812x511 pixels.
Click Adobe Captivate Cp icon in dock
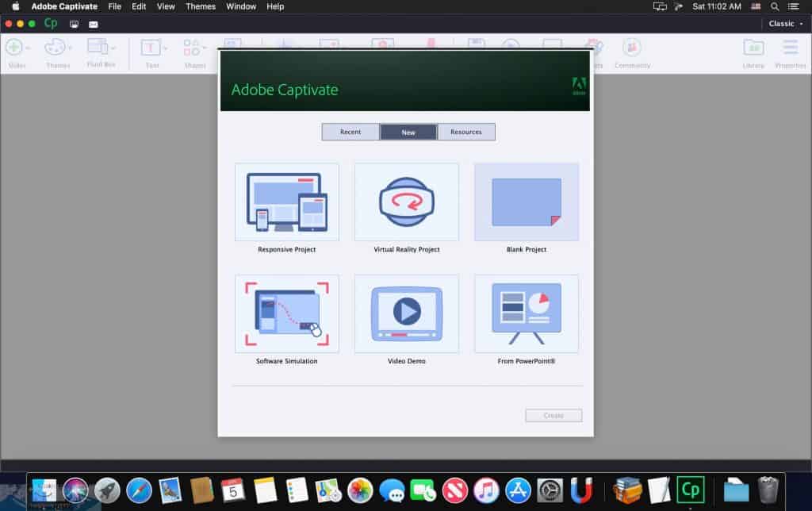click(x=691, y=490)
